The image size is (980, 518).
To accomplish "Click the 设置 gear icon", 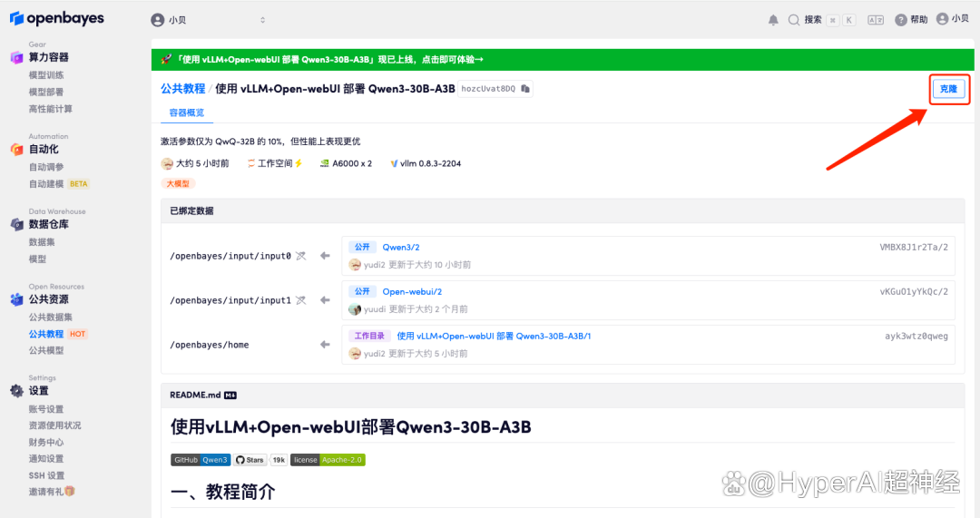I will click(x=17, y=391).
